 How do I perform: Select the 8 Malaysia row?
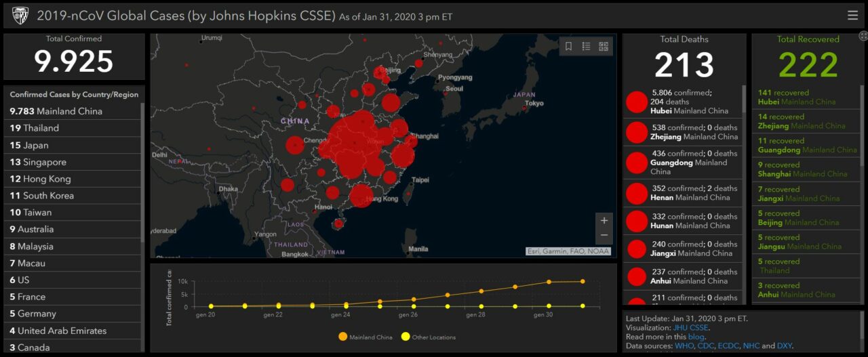pyautogui.click(x=73, y=247)
